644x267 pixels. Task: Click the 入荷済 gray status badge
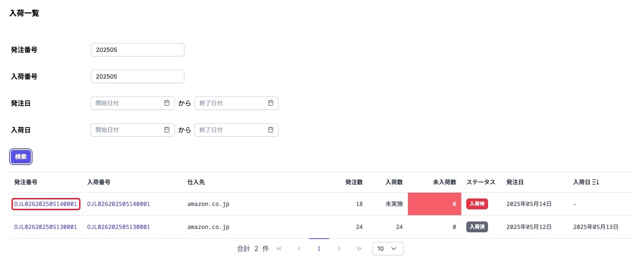[x=477, y=227]
